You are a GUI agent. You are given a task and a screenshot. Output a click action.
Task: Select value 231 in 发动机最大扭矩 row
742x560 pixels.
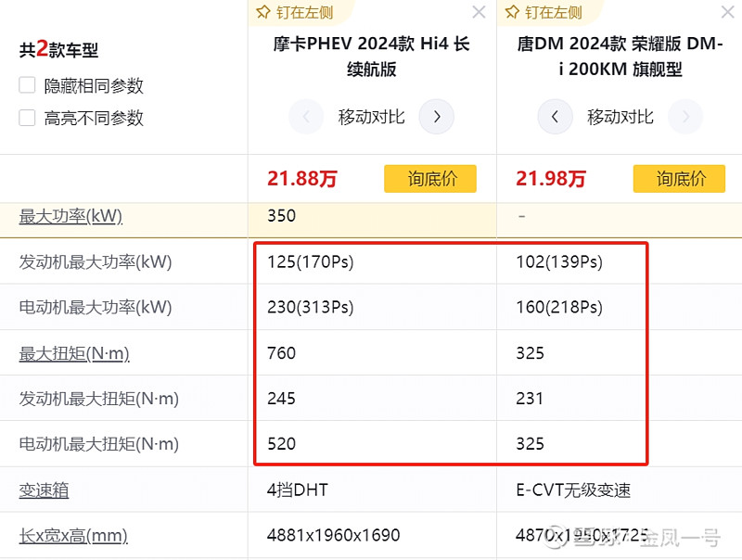pyautogui.click(x=530, y=399)
